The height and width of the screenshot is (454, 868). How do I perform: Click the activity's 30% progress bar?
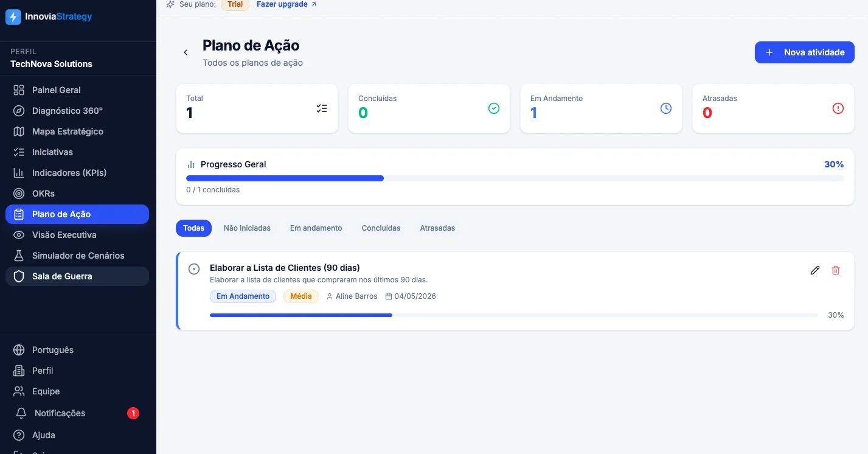point(513,315)
